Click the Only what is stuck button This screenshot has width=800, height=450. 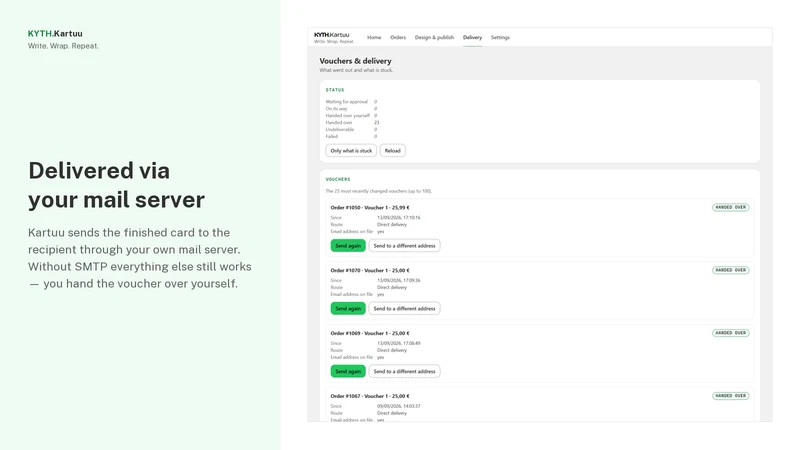[351, 151]
